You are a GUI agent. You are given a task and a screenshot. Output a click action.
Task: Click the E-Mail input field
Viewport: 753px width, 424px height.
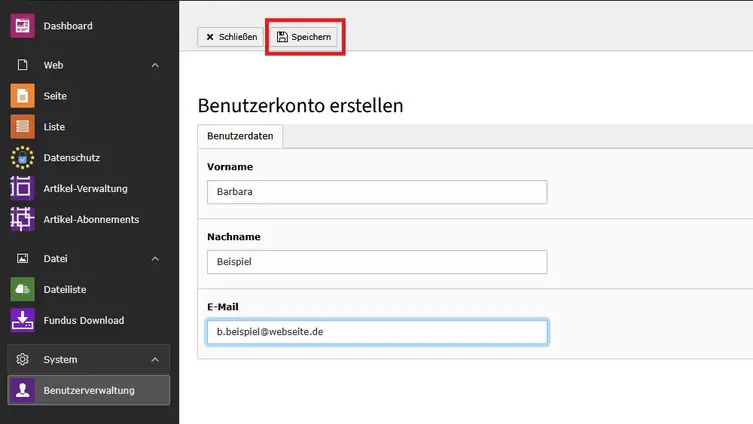[376, 332]
